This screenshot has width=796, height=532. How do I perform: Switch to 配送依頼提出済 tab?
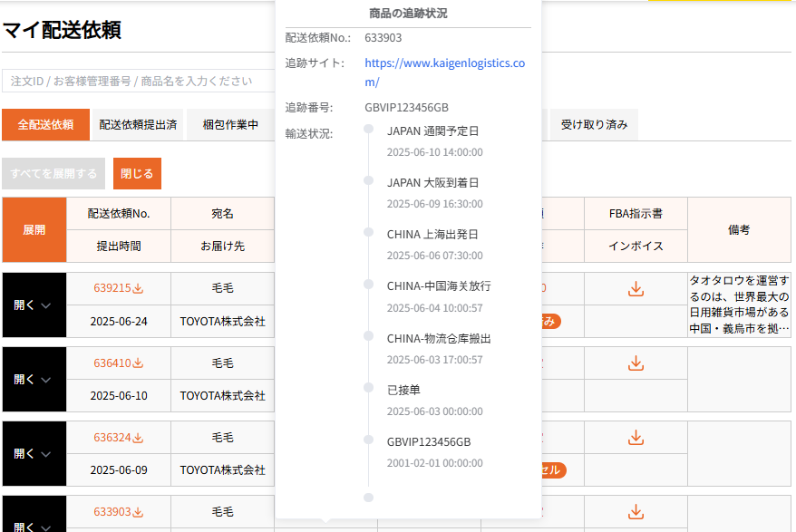tap(138, 124)
